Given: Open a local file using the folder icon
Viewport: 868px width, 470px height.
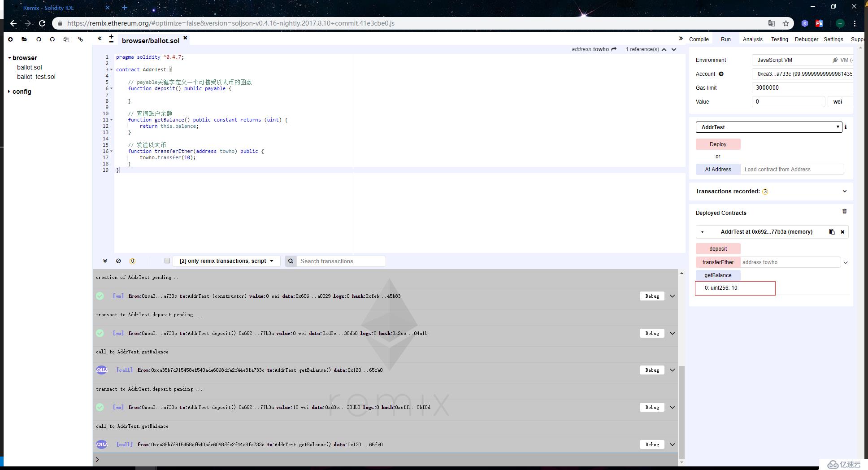Looking at the screenshot, I should pyautogui.click(x=24, y=39).
